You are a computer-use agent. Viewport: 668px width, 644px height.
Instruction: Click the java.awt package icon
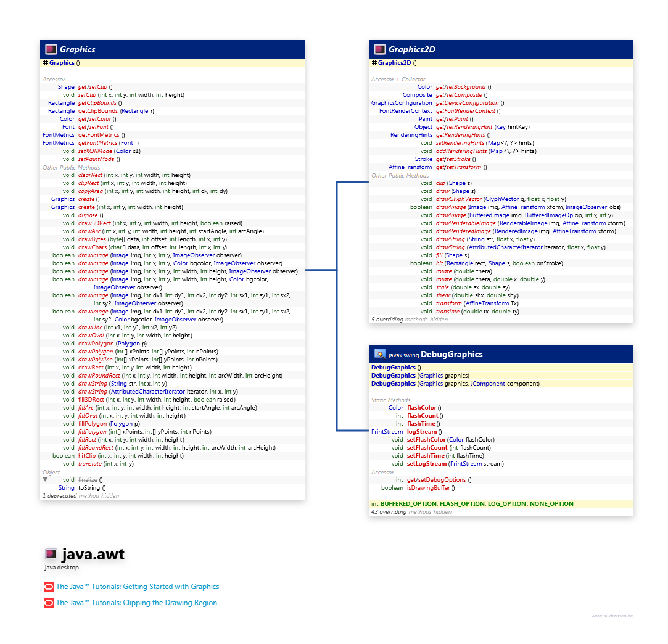pyautogui.click(x=51, y=554)
